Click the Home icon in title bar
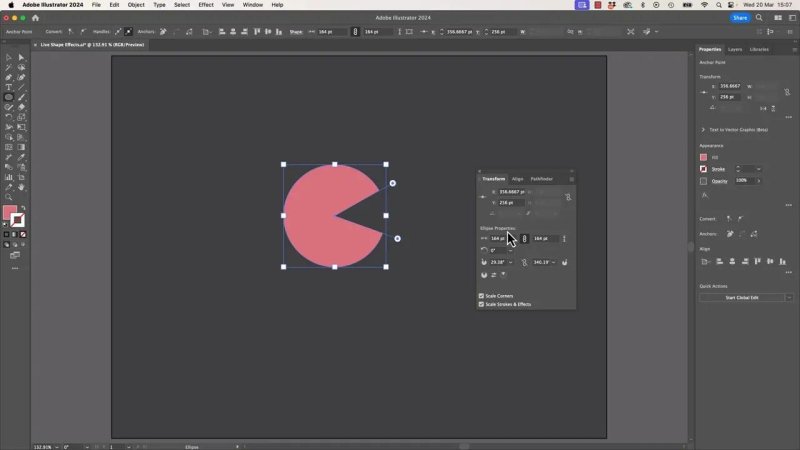800x450 pixels. (35, 18)
